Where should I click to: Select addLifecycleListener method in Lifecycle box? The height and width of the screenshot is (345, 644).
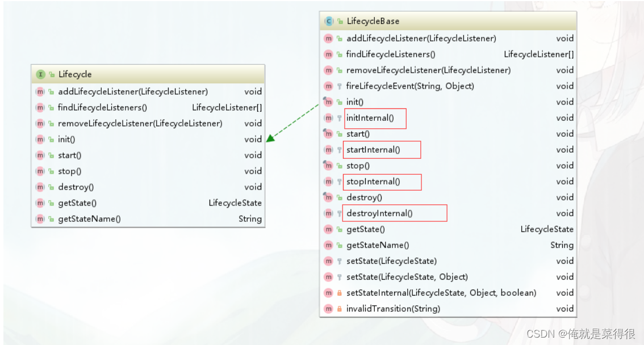click(133, 91)
